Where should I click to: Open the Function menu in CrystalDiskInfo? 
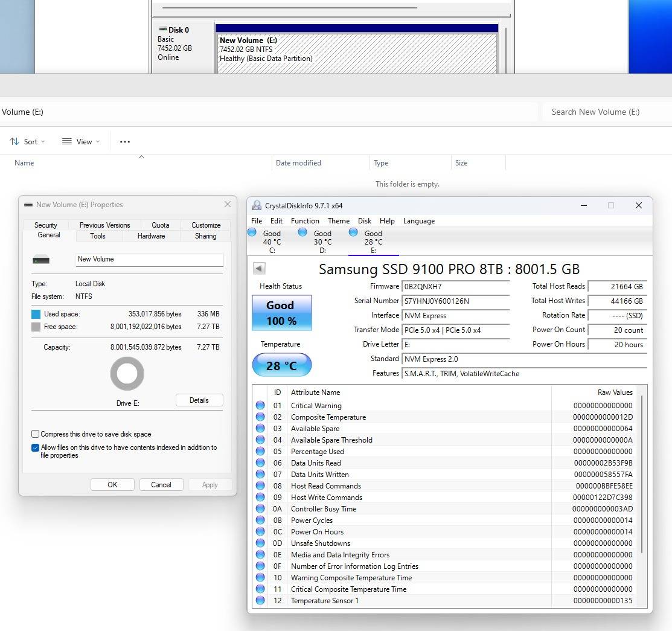click(305, 221)
